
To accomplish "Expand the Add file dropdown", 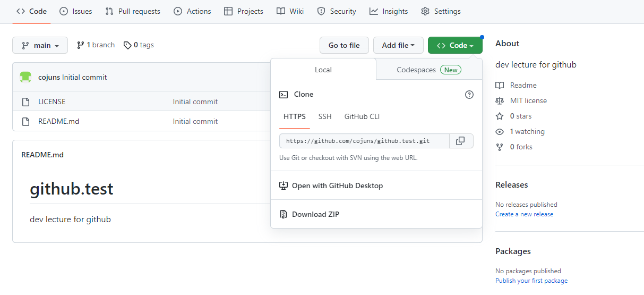I will (x=398, y=45).
